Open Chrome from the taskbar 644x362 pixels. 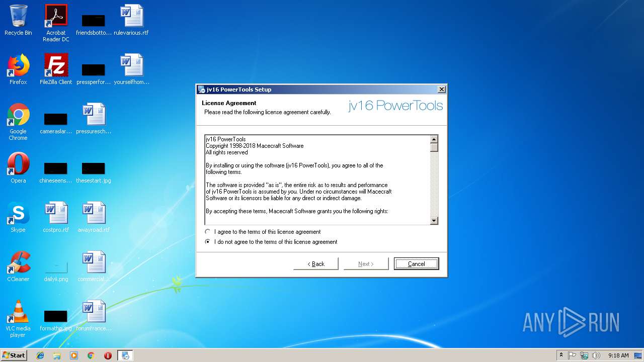(x=91, y=355)
